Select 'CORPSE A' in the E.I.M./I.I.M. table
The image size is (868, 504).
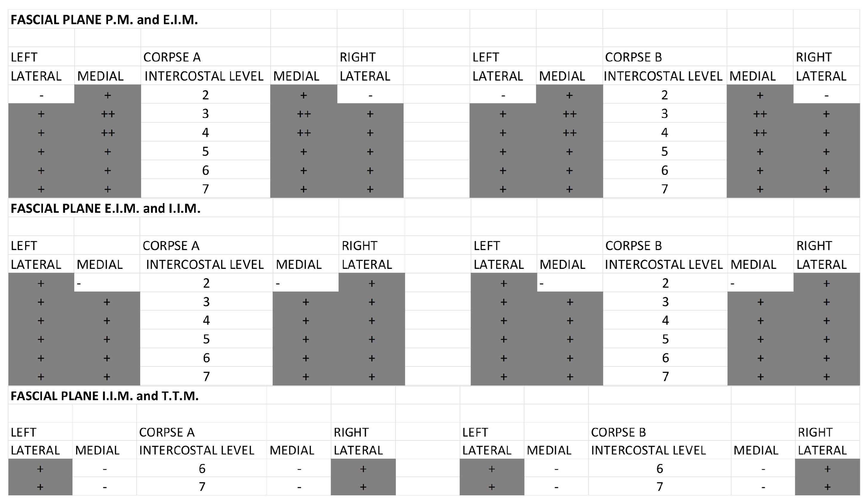[171, 246]
